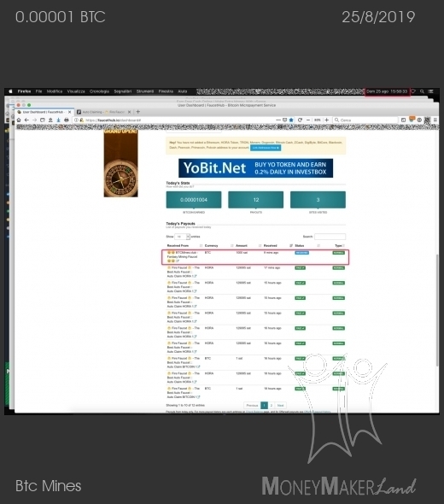Switch to the Auto Claiming tab
Screen dimensions: 444x504
coord(103,112)
